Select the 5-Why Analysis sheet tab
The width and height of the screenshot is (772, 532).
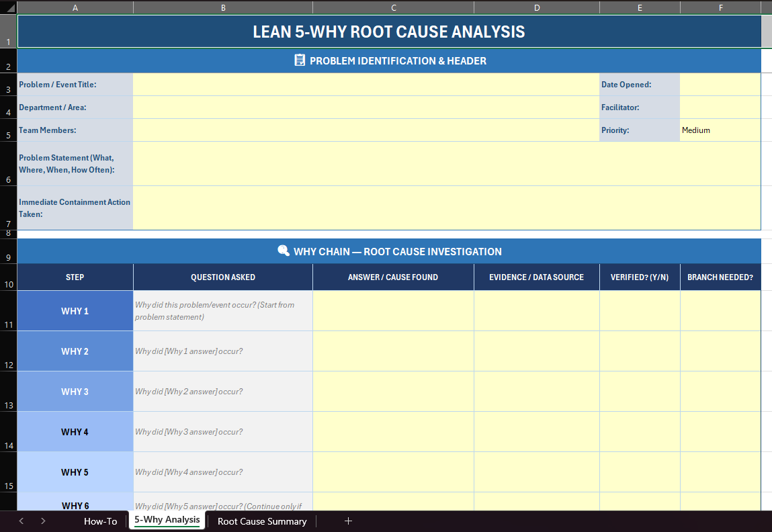point(167,520)
